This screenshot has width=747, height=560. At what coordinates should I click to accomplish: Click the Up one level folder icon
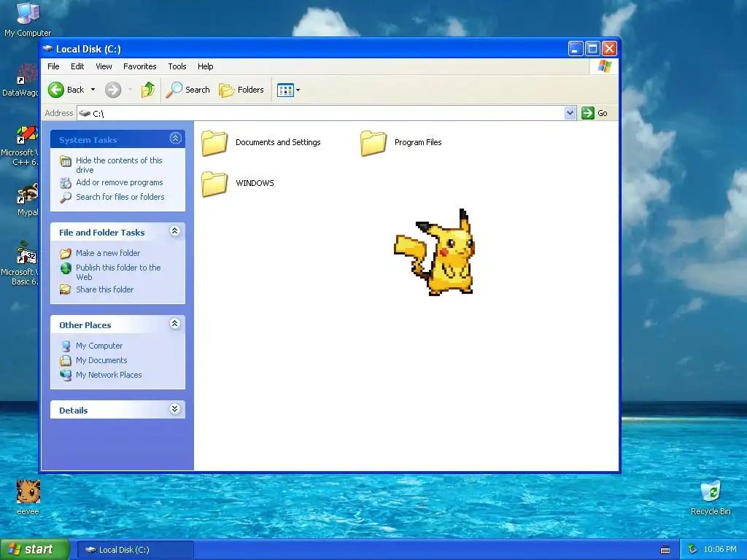[x=147, y=90]
